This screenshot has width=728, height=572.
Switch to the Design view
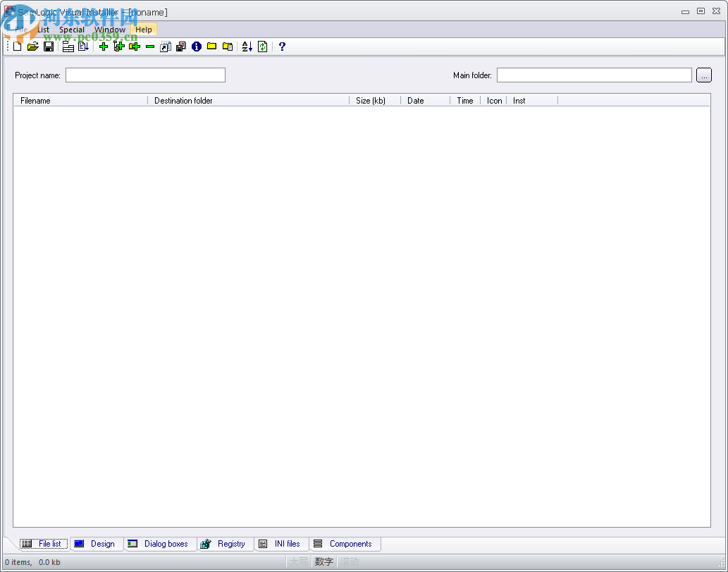[97, 543]
